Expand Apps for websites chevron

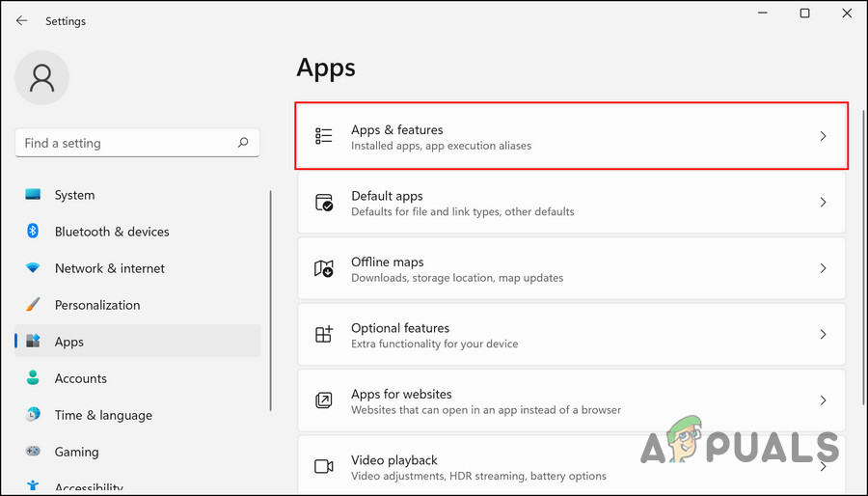coord(824,400)
